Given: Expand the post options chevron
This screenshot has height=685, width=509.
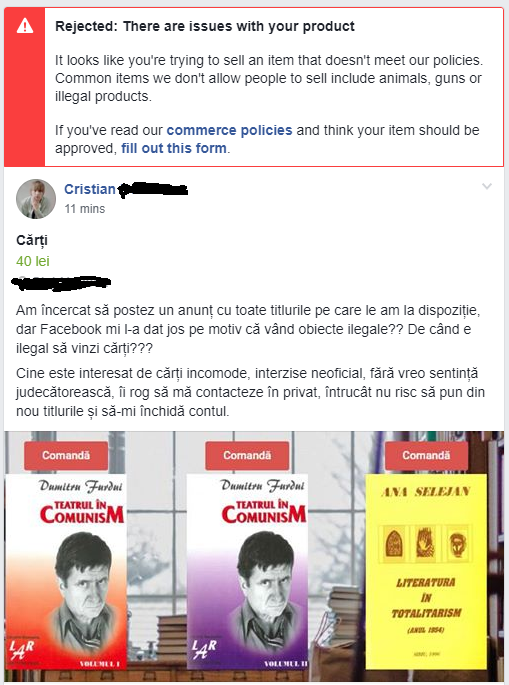Looking at the screenshot, I should pos(487,187).
